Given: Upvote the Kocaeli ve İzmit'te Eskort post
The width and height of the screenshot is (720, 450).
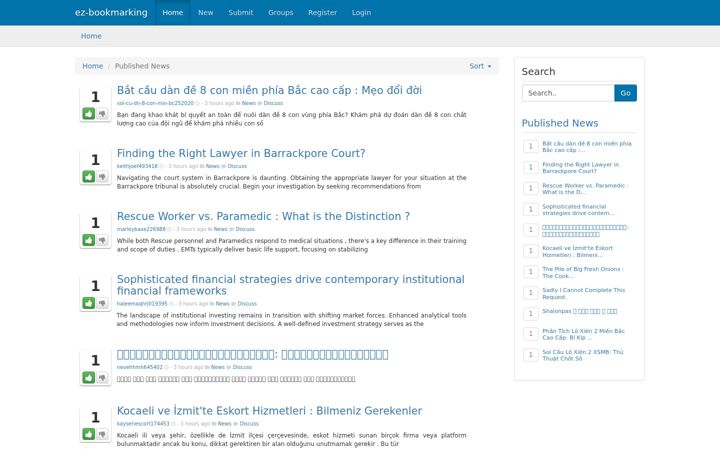Looking at the screenshot, I should 89,434.
